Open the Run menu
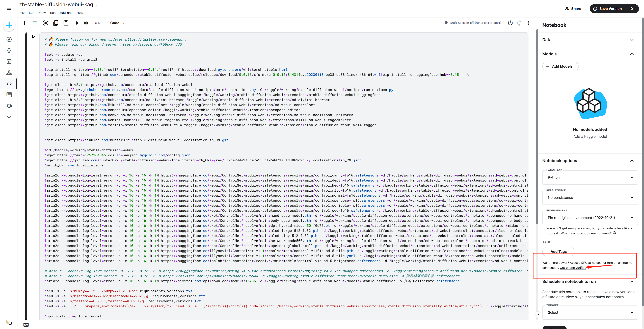This screenshot has height=329, width=644. coord(53,13)
